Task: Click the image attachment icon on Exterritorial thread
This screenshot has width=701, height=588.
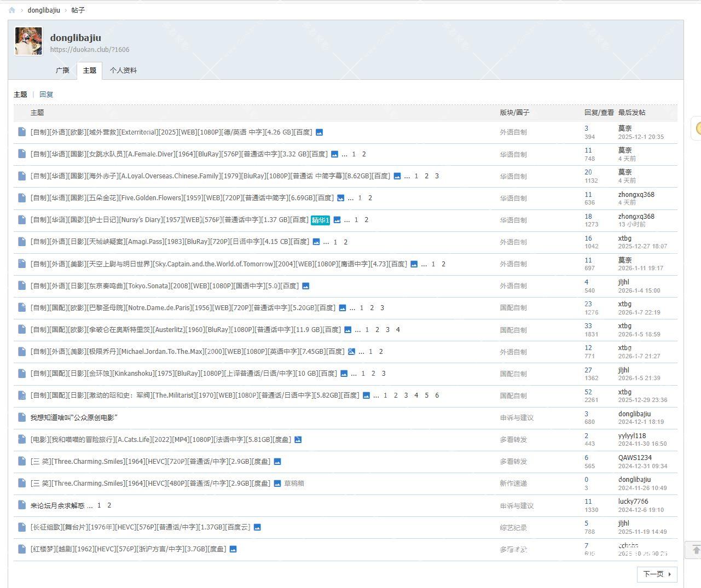Action: point(320,132)
